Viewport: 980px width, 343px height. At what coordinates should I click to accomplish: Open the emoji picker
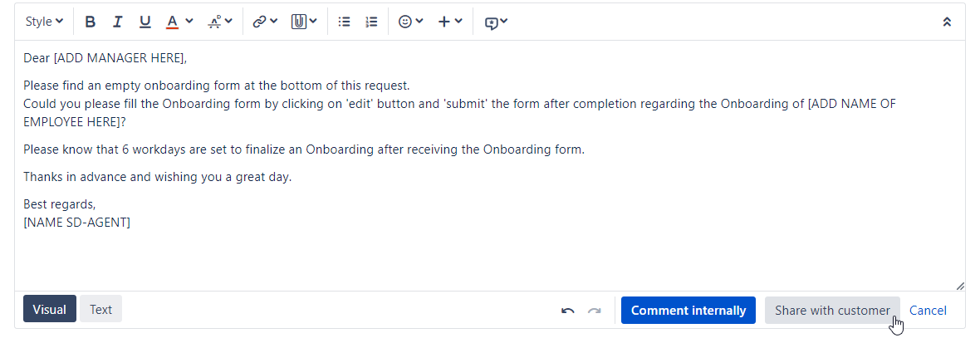coord(411,22)
